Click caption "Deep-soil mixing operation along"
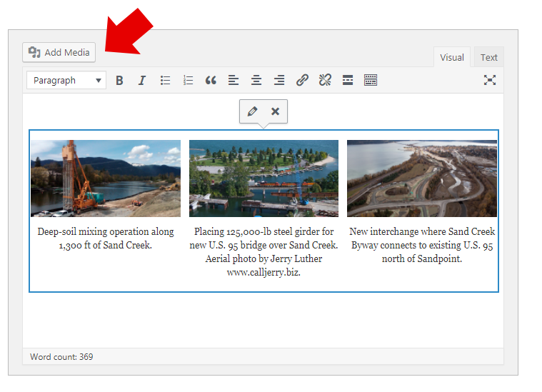 coord(106,231)
